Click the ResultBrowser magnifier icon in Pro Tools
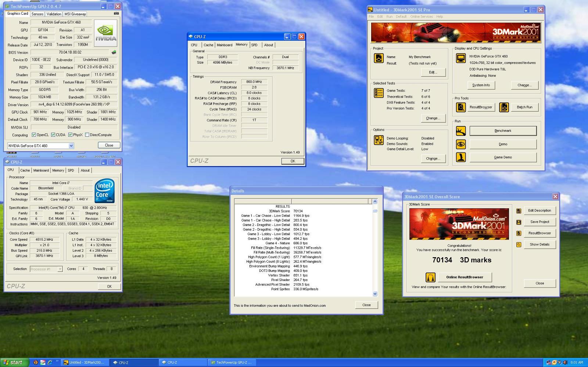The image size is (588, 367). [x=460, y=107]
